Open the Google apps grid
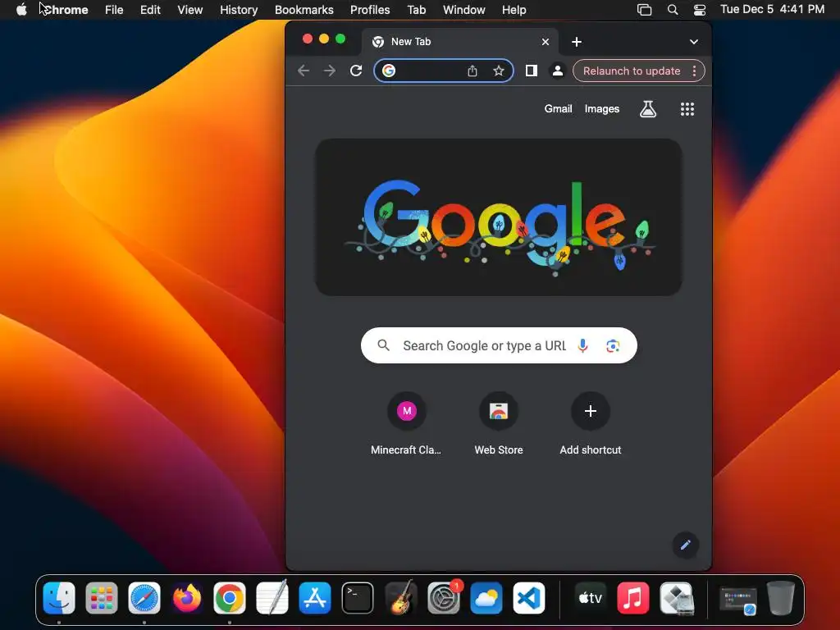 click(x=687, y=109)
